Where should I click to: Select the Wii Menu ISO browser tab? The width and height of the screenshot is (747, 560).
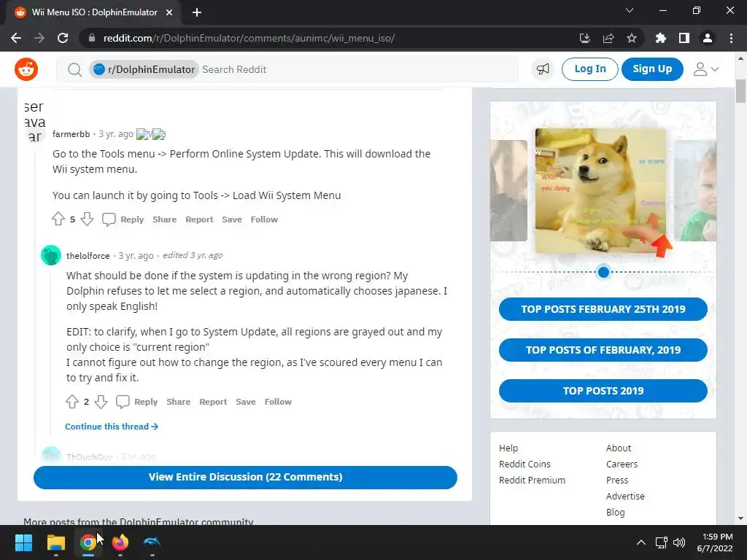94,12
